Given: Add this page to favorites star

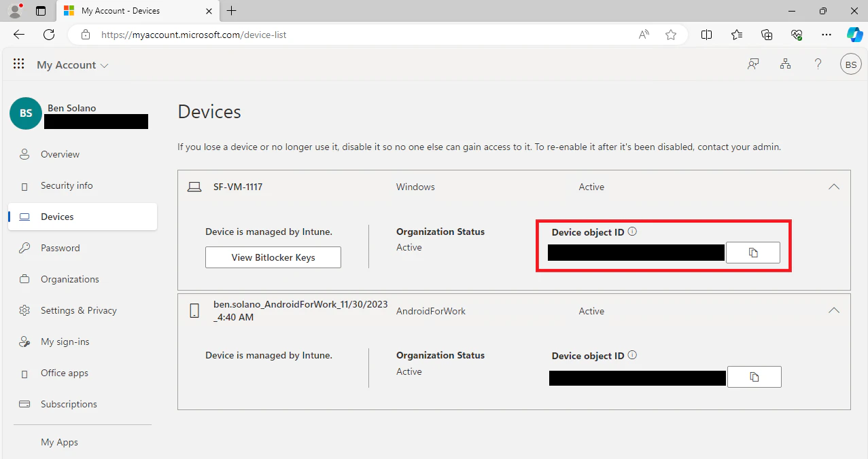Looking at the screenshot, I should click(x=671, y=35).
